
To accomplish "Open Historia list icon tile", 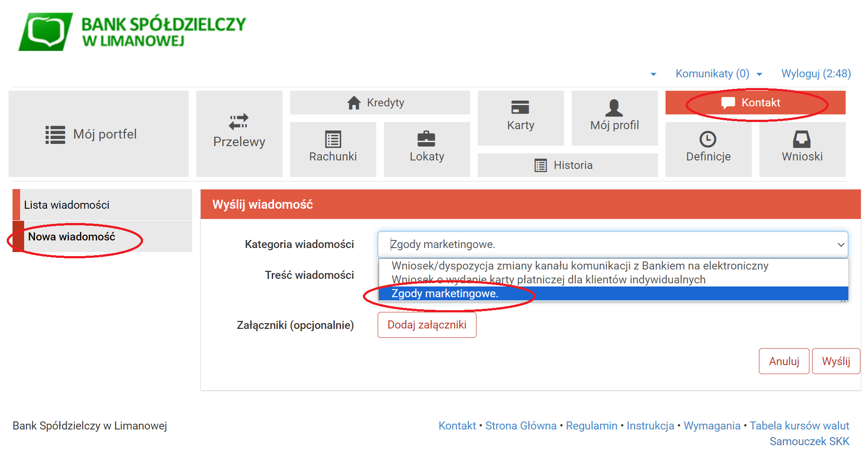I will (x=541, y=165).
